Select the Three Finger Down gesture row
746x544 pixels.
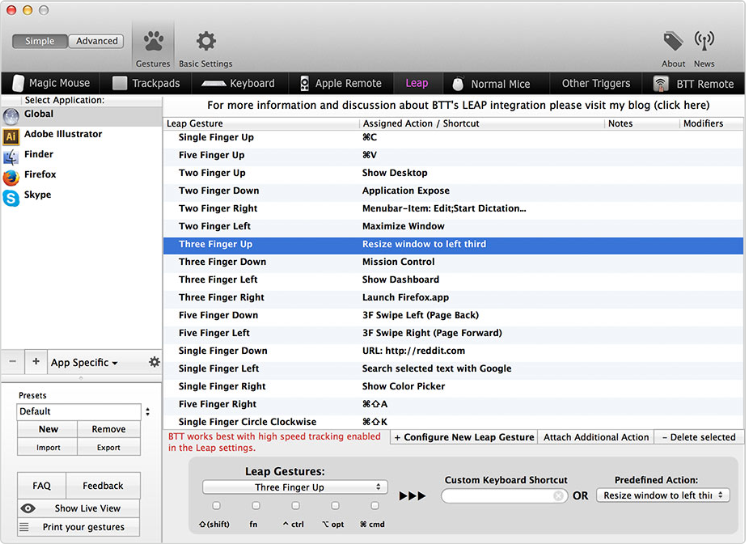coord(453,262)
